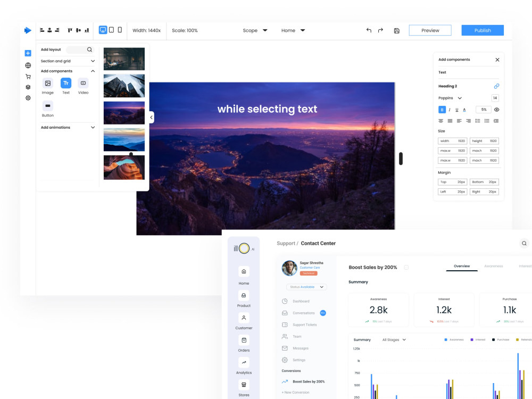532x399 pixels.
Task: Open the Poppins font dropdown
Action: pyautogui.click(x=450, y=98)
